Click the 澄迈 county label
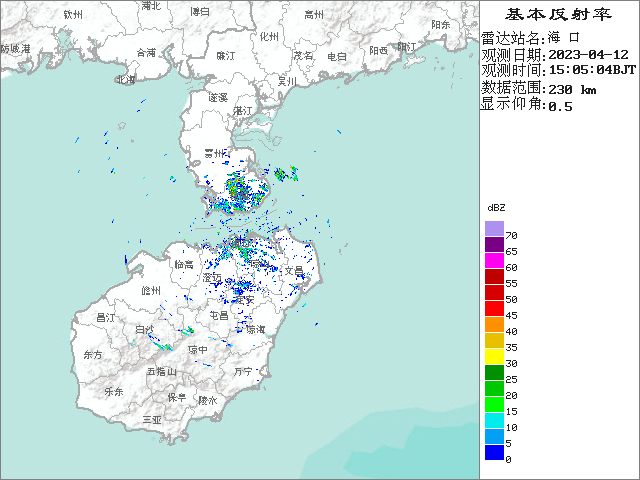The width and height of the screenshot is (640, 480). tap(212, 278)
